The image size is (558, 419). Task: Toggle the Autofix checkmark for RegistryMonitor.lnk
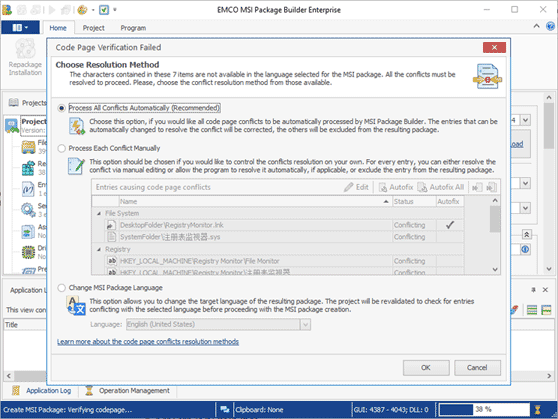[450, 225]
